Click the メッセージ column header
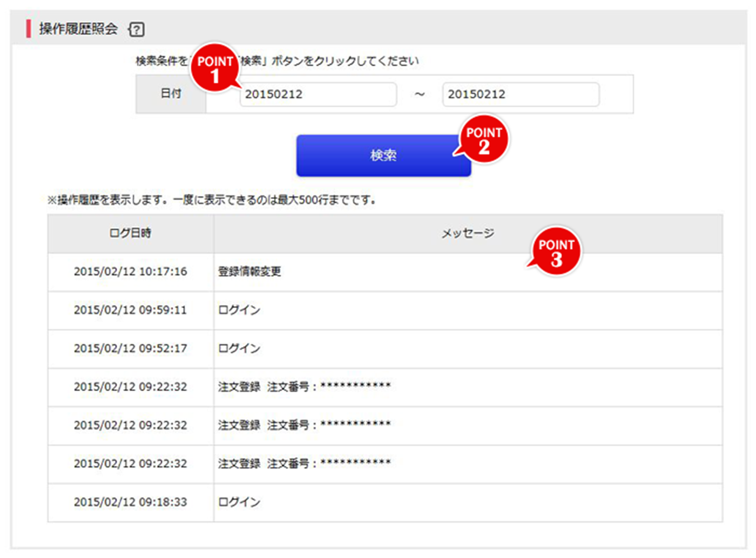This screenshot has height=558, width=756. click(468, 233)
